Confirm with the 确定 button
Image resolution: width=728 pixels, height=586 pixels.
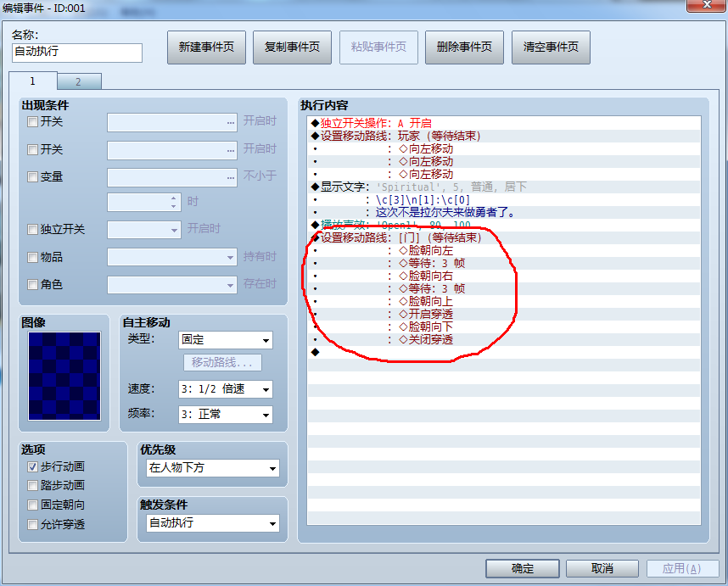tap(523, 568)
